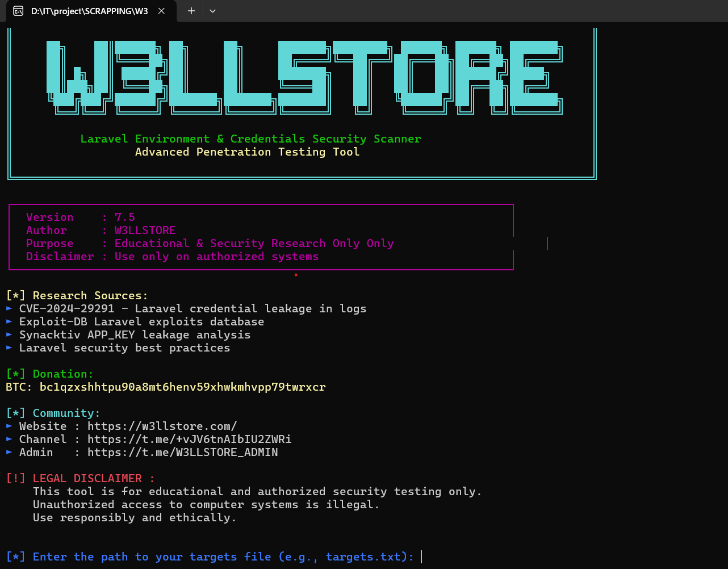The image size is (728, 569).
Task: Open the Telegram Channel link
Action: pyautogui.click(x=190, y=440)
